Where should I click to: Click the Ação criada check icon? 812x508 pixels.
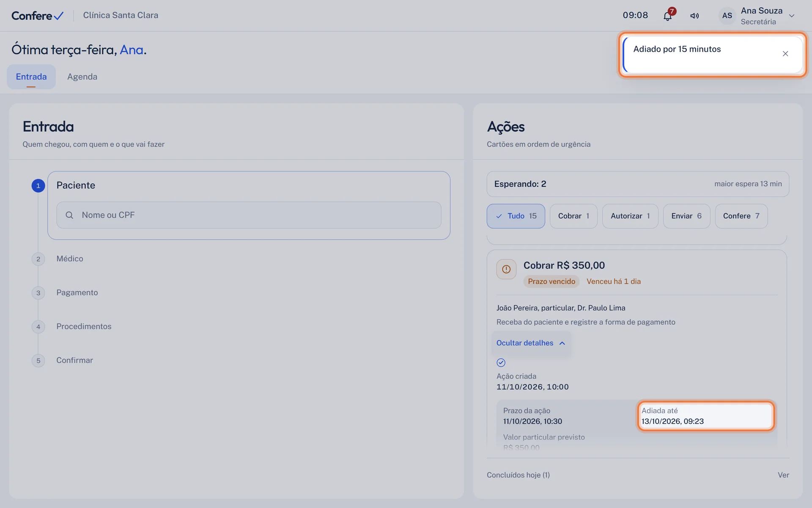pos(501,362)
